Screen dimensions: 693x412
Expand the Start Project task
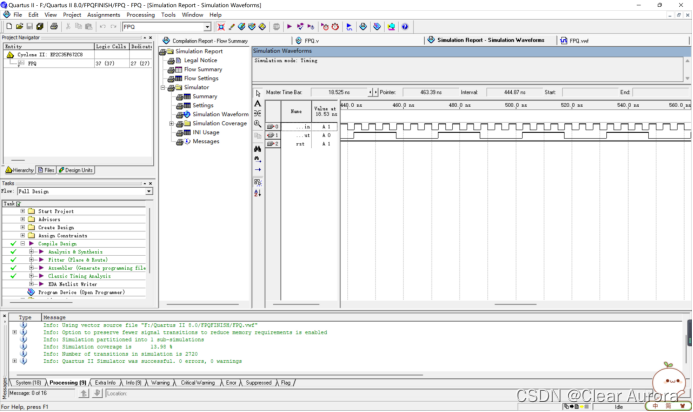tap(23, 211)
